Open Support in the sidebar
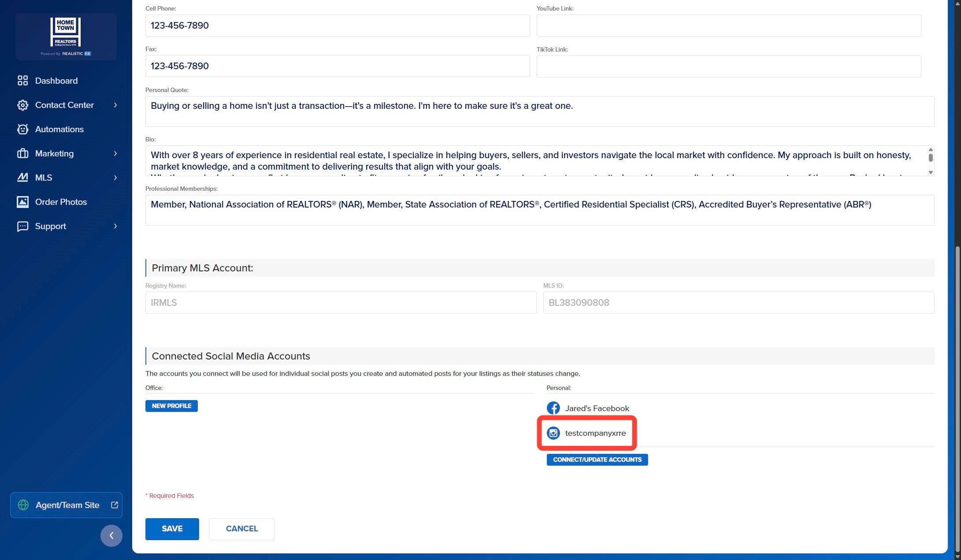The height and width of the screenshot is (560, 961). point(51,226)
